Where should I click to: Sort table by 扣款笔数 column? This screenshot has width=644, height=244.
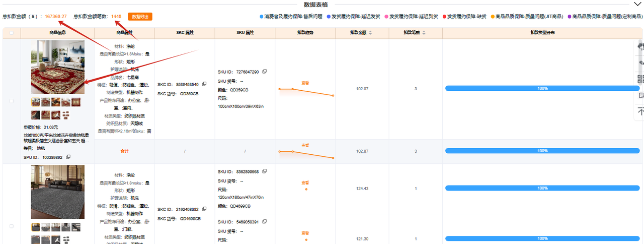point(424,33)
